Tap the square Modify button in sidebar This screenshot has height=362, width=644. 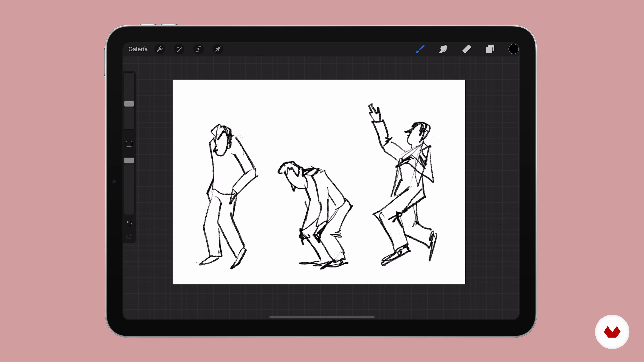coord(129,144)
